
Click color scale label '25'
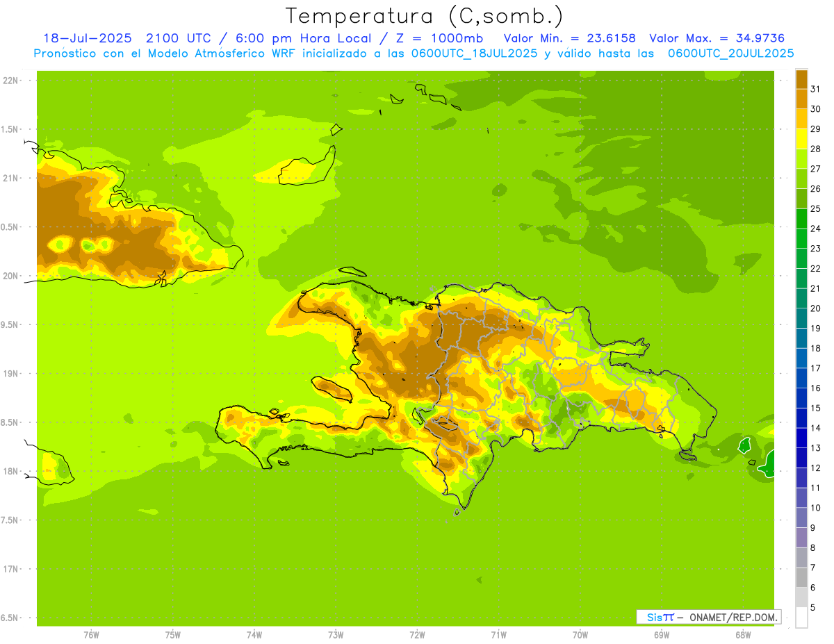point(815,208)
